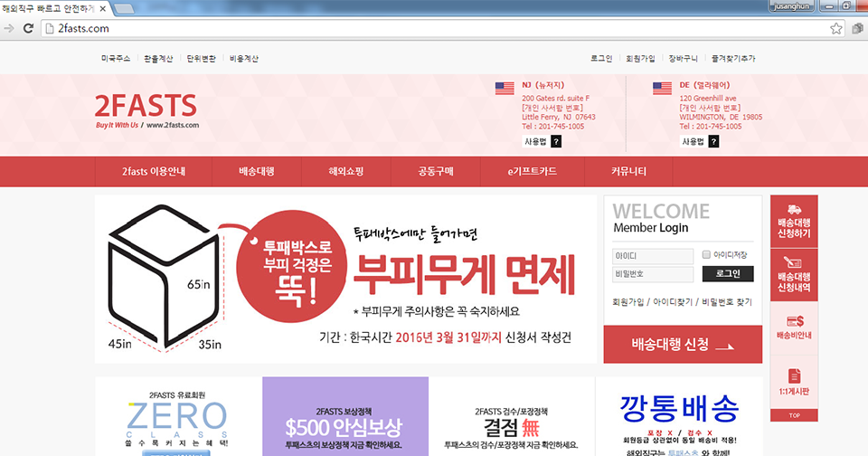
Task: Click the 회원가입 link in the top bar
Action: (x=640, y=58)
